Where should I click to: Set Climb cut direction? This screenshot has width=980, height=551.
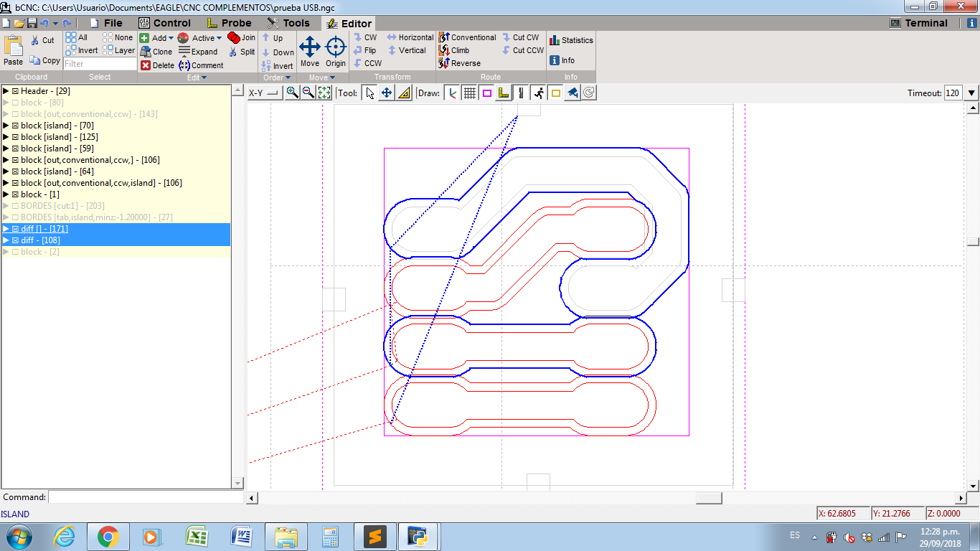click(x=454, y=50)
